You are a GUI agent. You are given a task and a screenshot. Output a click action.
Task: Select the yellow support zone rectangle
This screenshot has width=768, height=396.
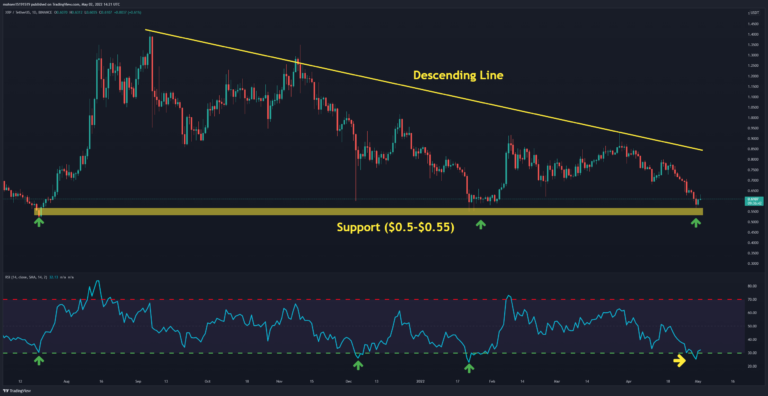point(368,212)
